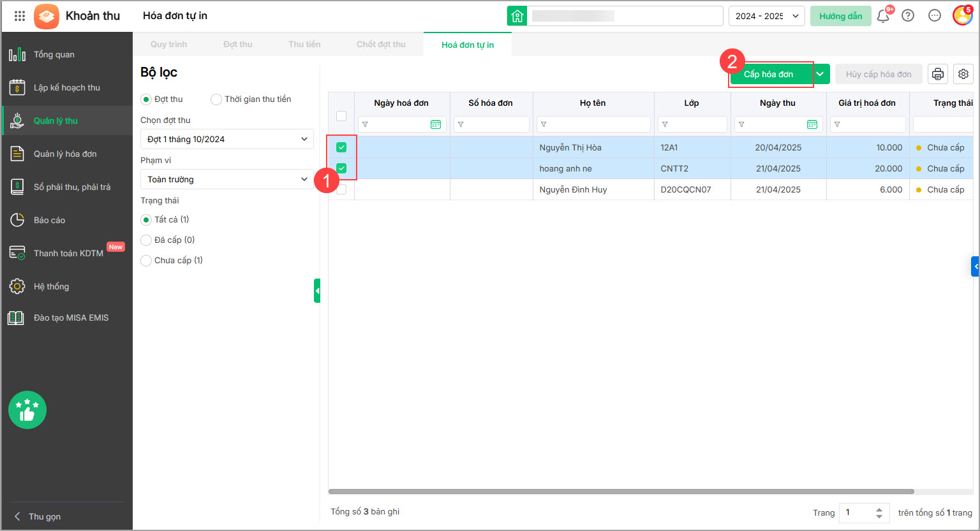Open table settings gear icon
This screenshot has height=531, width=980.
[963, 75]
